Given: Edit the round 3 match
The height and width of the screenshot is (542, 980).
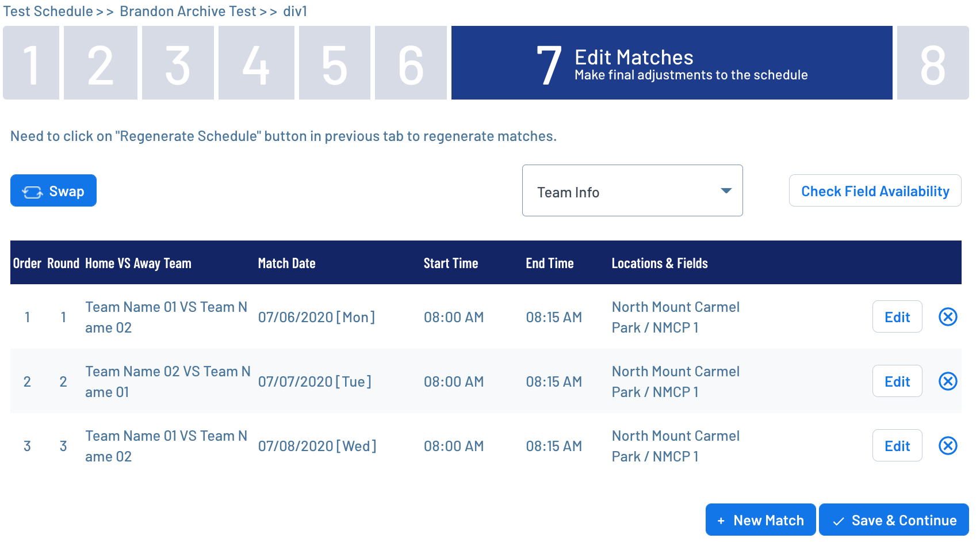Looking at the screenshot, I should click(897, 445).
